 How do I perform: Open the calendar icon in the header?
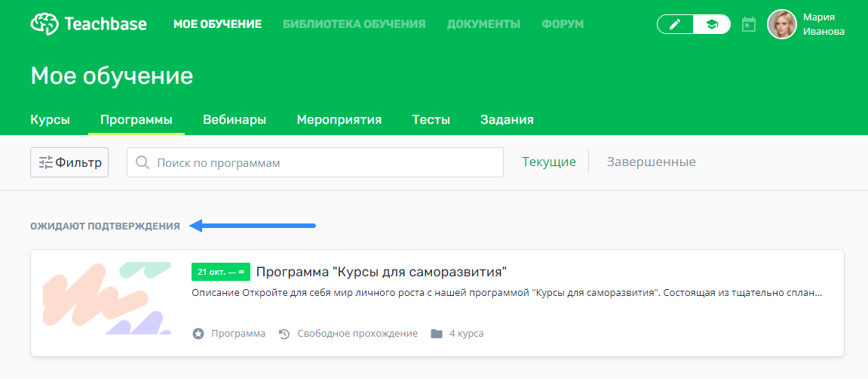[x=748, y=24]
